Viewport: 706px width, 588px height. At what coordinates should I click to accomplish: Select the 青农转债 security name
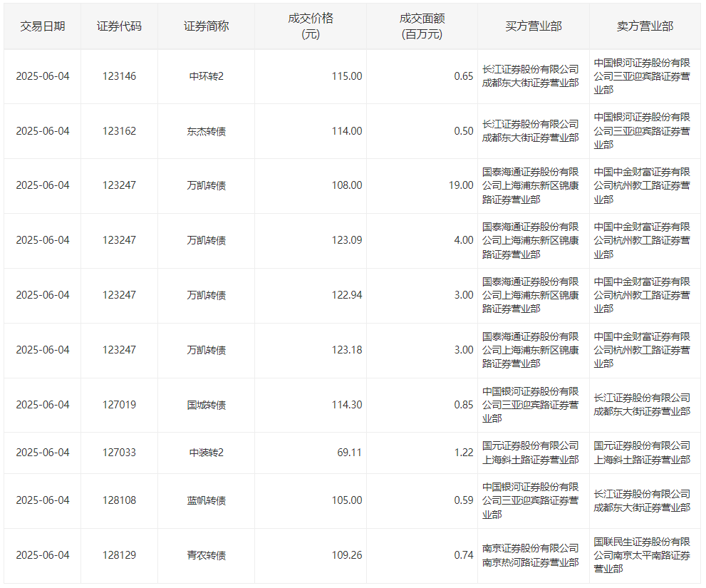[206, 555]
